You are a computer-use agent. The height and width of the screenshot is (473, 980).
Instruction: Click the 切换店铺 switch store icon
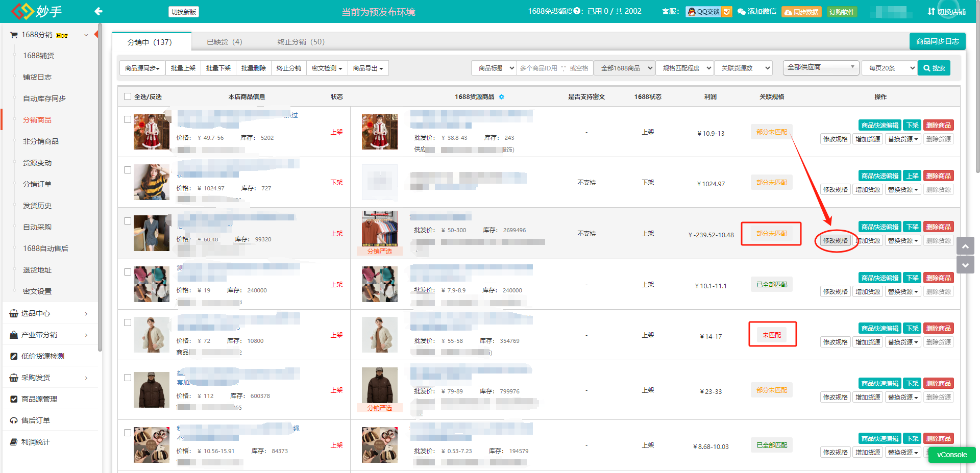coord(931,11)
